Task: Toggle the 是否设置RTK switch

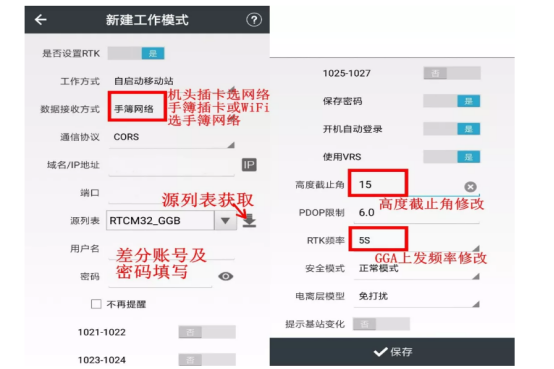Action: coord(136,53)
